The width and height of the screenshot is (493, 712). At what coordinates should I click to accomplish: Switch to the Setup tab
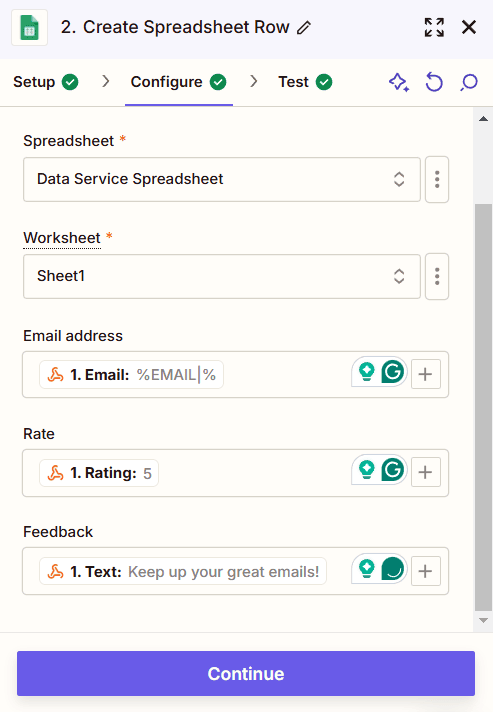(45, 82)
